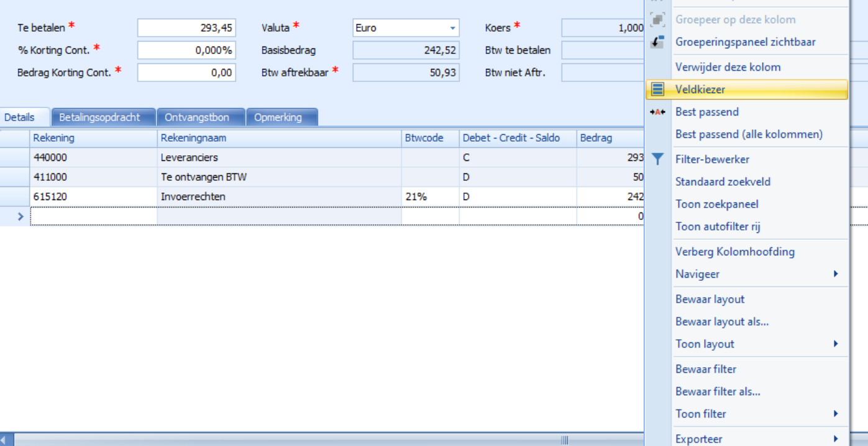Click the horizontal scrollbar left arrow
Image resolution: width=868 pixels, height=446 pixels.
(x=6, y=440)
